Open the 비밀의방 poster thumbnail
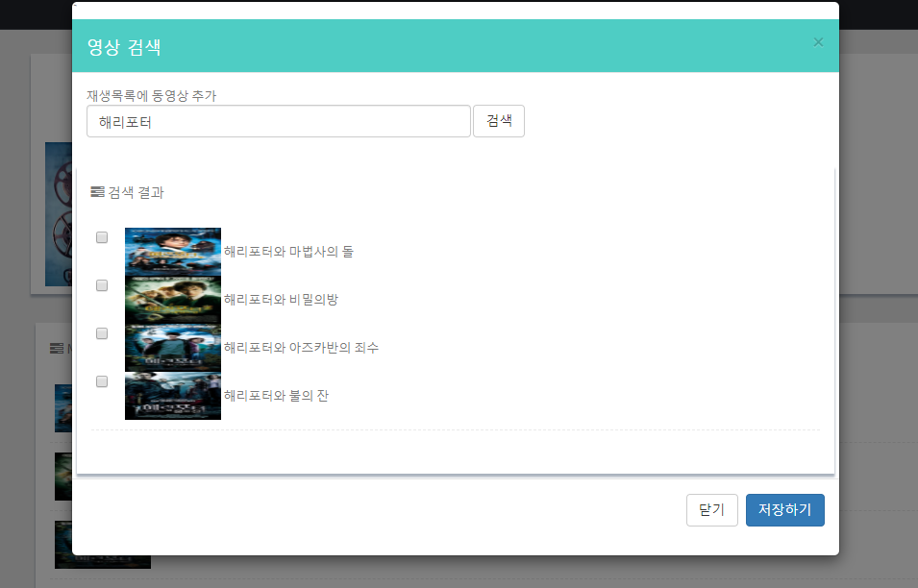 173,300
